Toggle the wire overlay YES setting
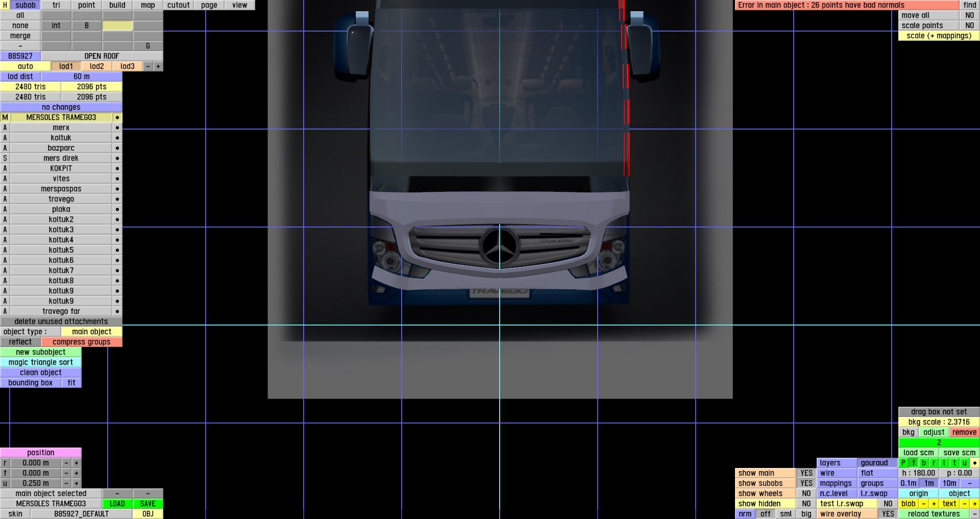The height and width of the screenshot is (519, 980). pos(888,514)
